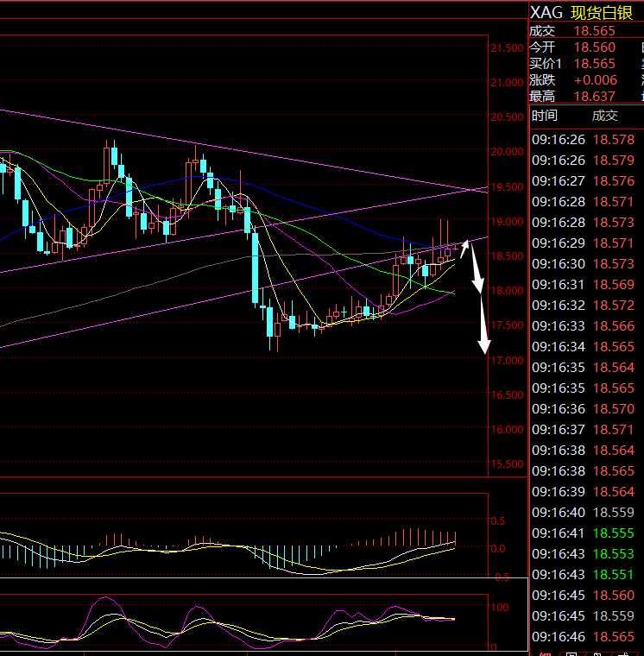Click the 成交 column header in tick list

click(x=604, y=116)
